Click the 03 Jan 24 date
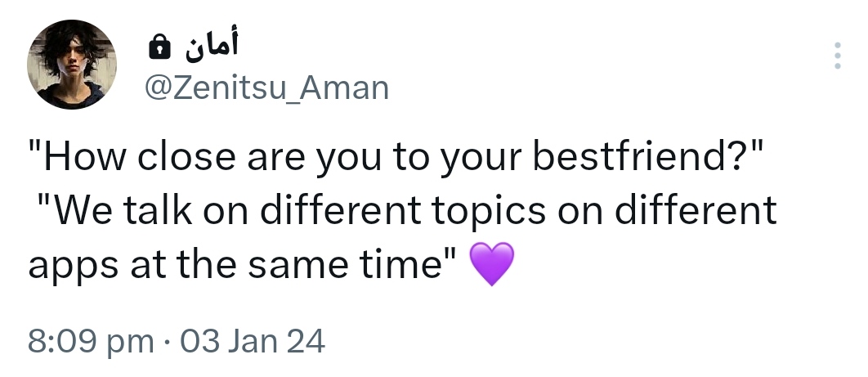Viewport: 868px width, 377px height. tap(252, 340)
